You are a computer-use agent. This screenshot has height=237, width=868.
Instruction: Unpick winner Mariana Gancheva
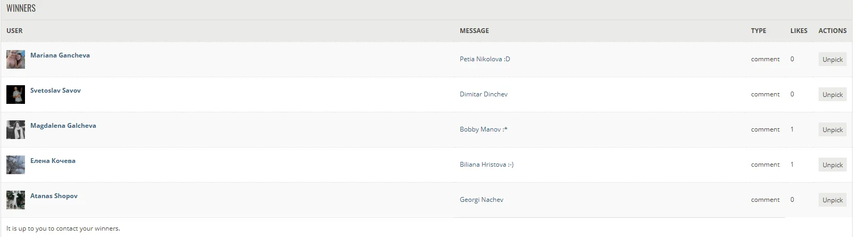(832, 60)
